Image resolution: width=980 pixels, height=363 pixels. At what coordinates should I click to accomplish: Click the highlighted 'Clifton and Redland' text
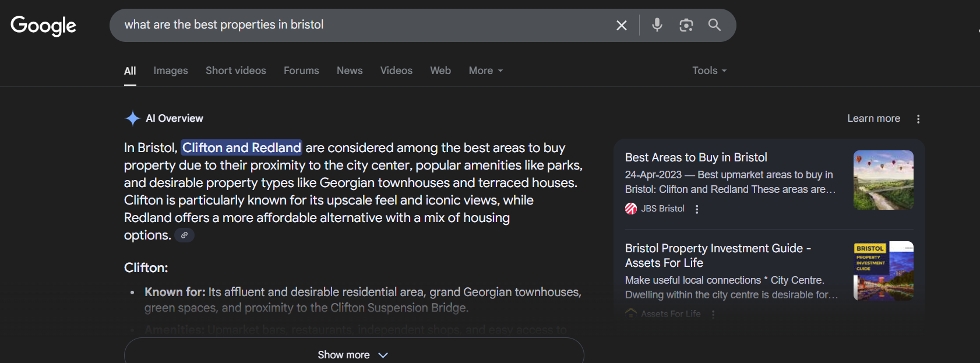(x=242, y=147)
